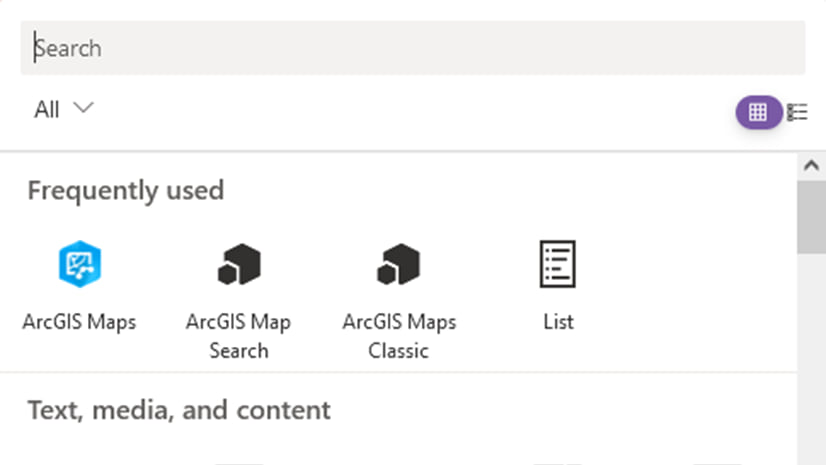This screenshot has width=826, height=465.
Task: Select the ArcGIS Map Search cube icon
Action: [239, 265]
